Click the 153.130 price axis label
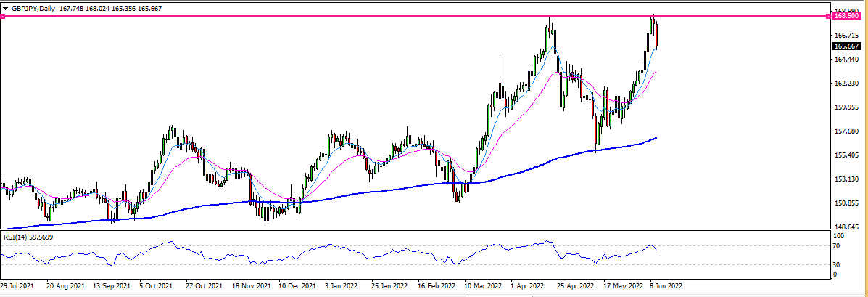The image size is (868, 297). point(846,179)
